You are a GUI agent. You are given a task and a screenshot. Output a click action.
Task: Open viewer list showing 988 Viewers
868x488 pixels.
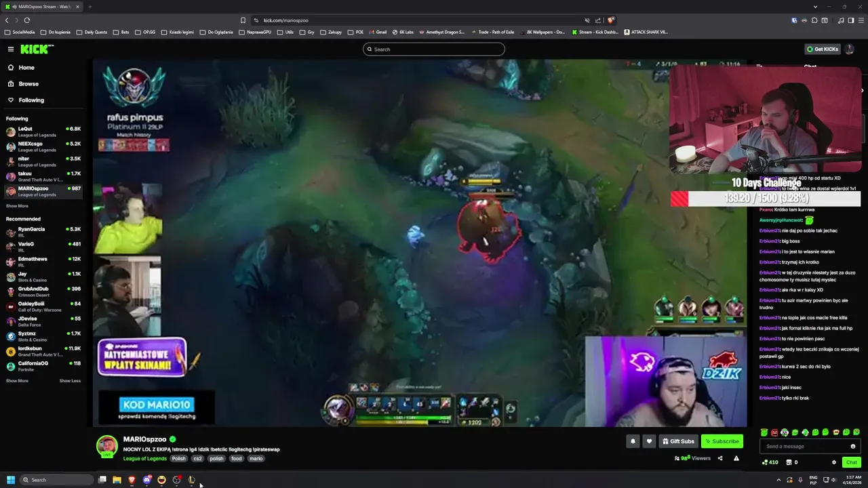pos(692,458)
